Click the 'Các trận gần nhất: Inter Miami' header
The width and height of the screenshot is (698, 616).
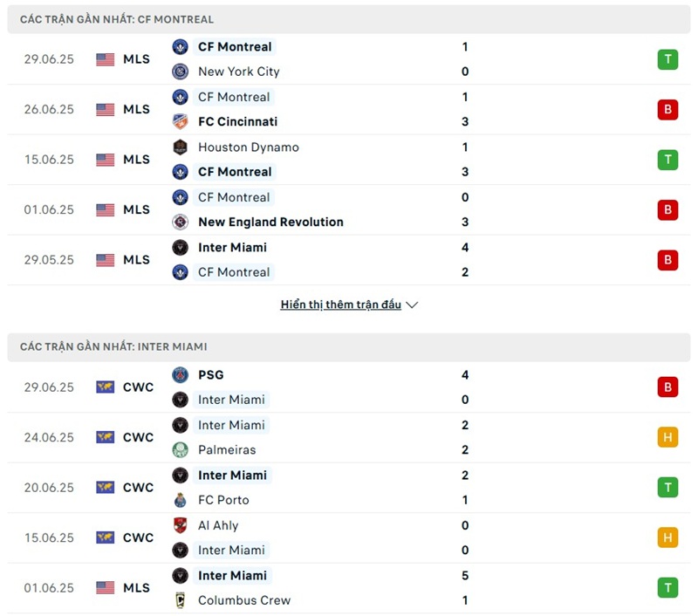point(349,346)
